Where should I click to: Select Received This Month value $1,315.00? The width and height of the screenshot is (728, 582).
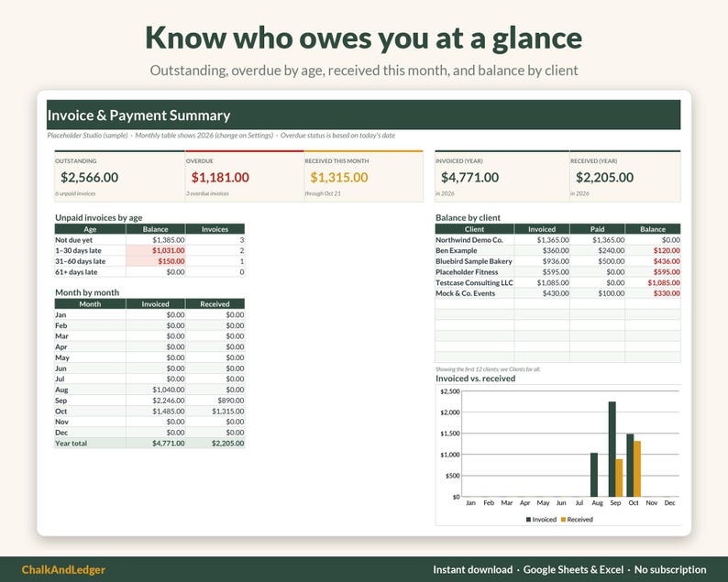[x=339, y=177]
